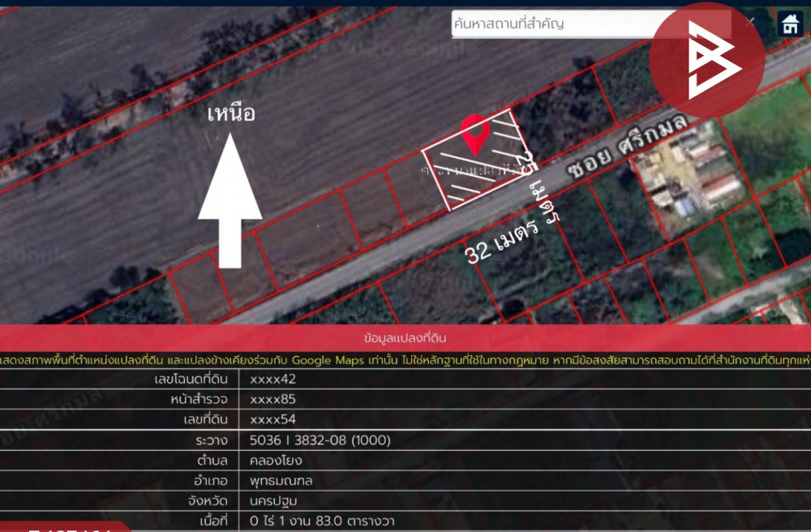The image size is (811, 532).
Task: Click the home icon button
Action: 790,24
